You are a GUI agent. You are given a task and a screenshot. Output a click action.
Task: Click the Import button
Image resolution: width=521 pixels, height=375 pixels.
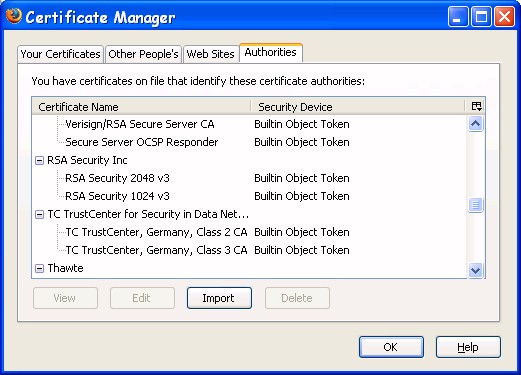pyautogui.click(x=219, y=298)
